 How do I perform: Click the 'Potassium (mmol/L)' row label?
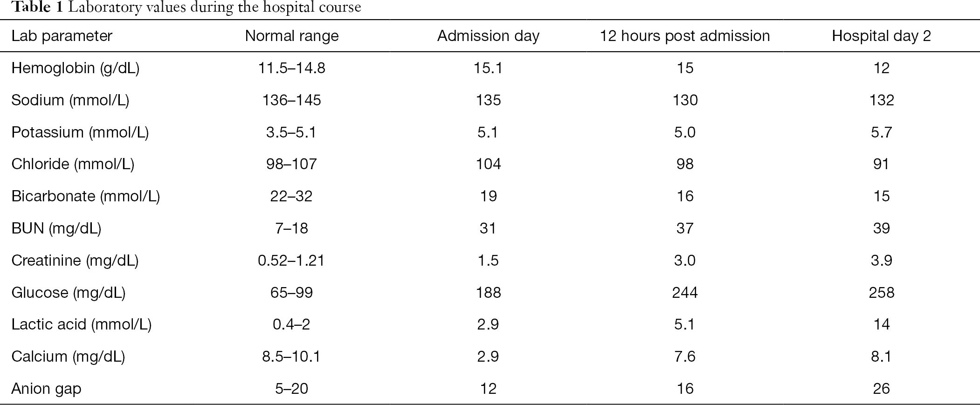[80, 132]
